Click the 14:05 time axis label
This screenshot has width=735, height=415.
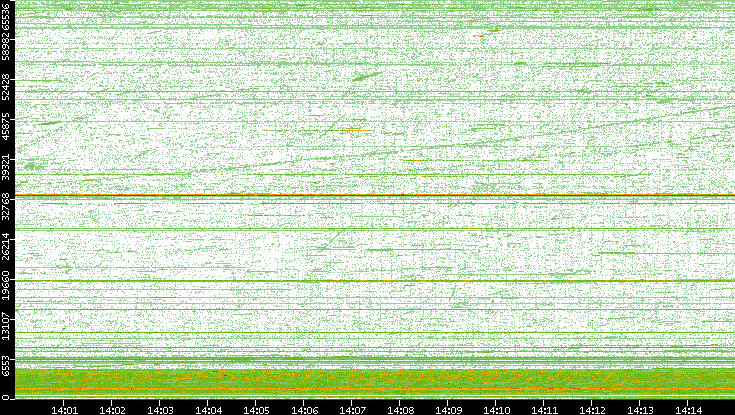tap(256, 410)
